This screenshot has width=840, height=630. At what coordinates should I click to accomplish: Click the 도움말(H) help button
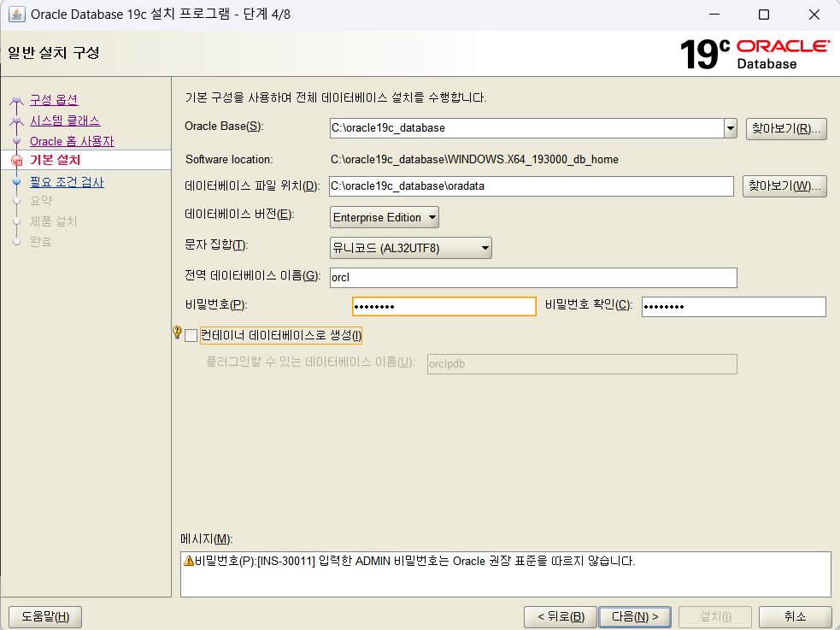(45, 616)
